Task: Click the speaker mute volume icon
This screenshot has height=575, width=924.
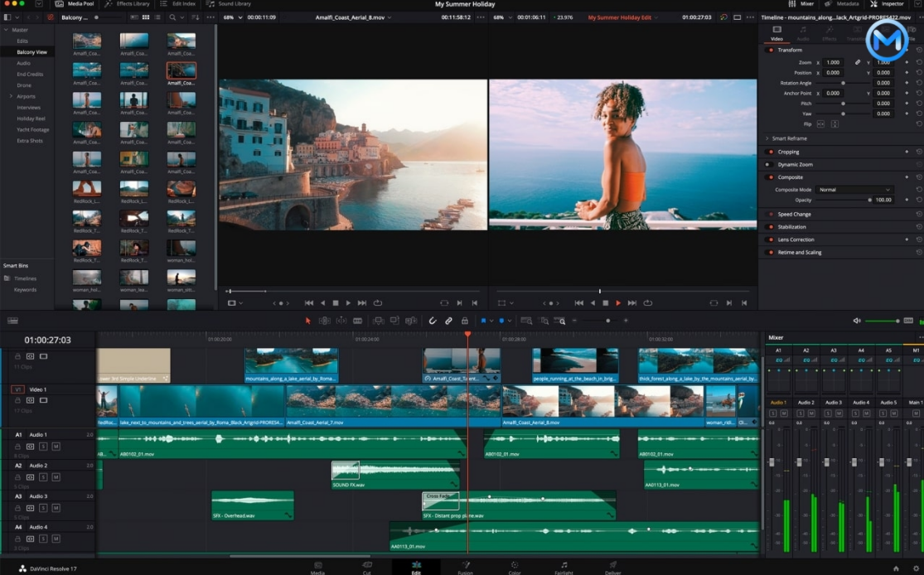Action: point(857,321)
